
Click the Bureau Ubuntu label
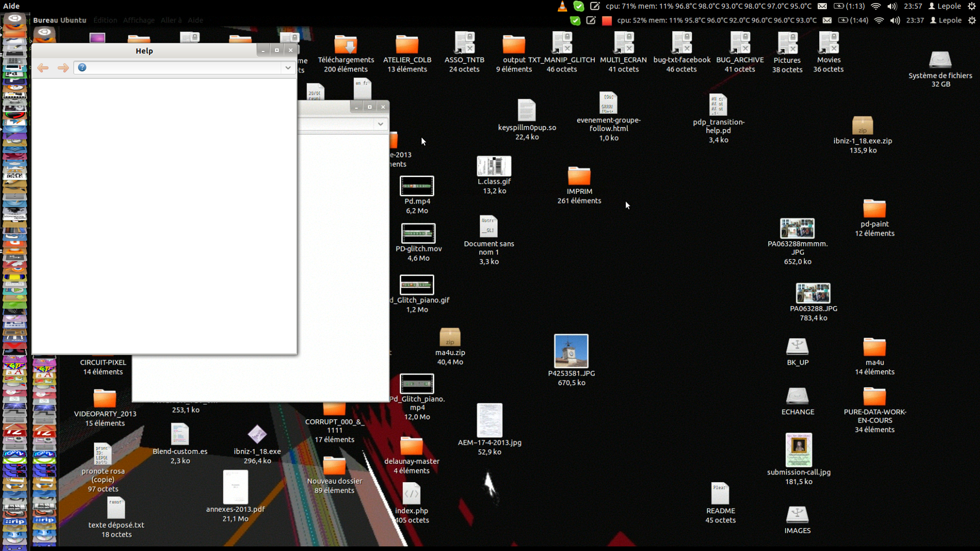point(60,20)
